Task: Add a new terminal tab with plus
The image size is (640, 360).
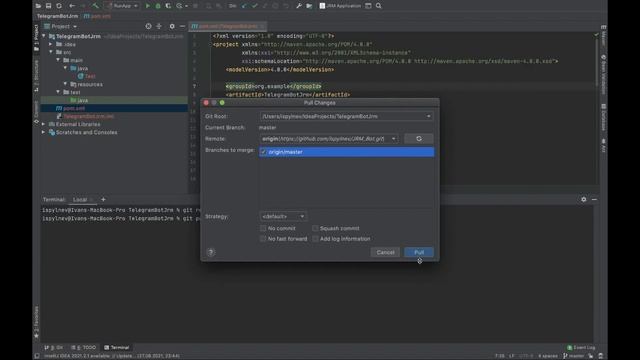Action: pyautogui.click(x=103, y=200)
